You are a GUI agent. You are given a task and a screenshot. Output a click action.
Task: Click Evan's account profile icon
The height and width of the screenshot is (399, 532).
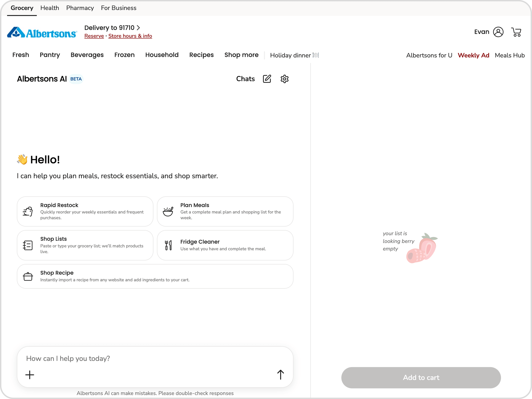(498, 32)
